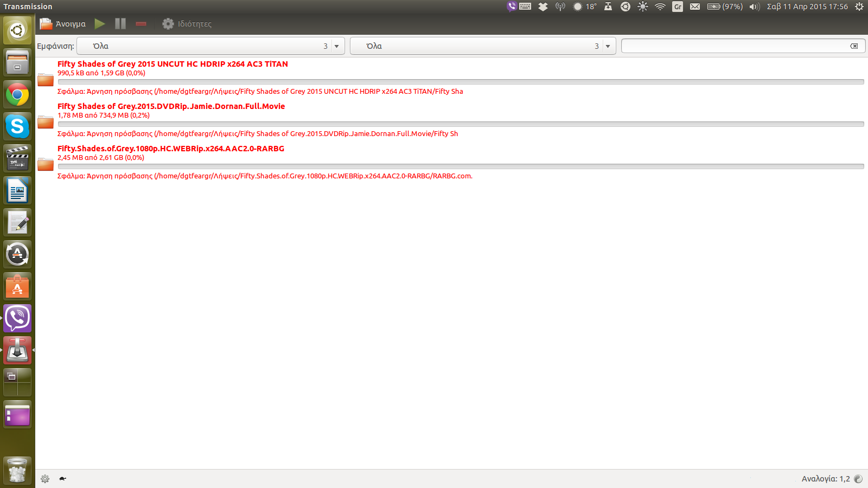Screen dimensions: 868x488
Task: Open the Trash from the launcher
Action: pos(17,470)
